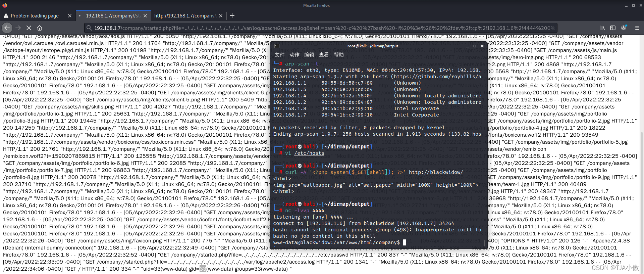Click the Firefox back arrow button
644x274 pixels.
pyautogui.click(x=7, y=28)
